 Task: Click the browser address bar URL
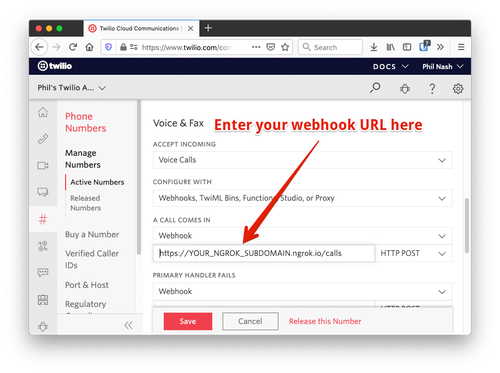187,47
